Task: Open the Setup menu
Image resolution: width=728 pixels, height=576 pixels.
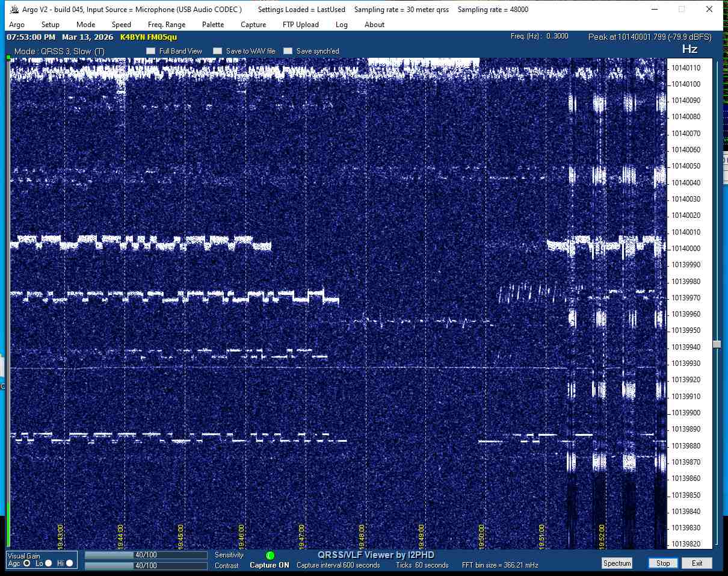Action: click(51, 25)
